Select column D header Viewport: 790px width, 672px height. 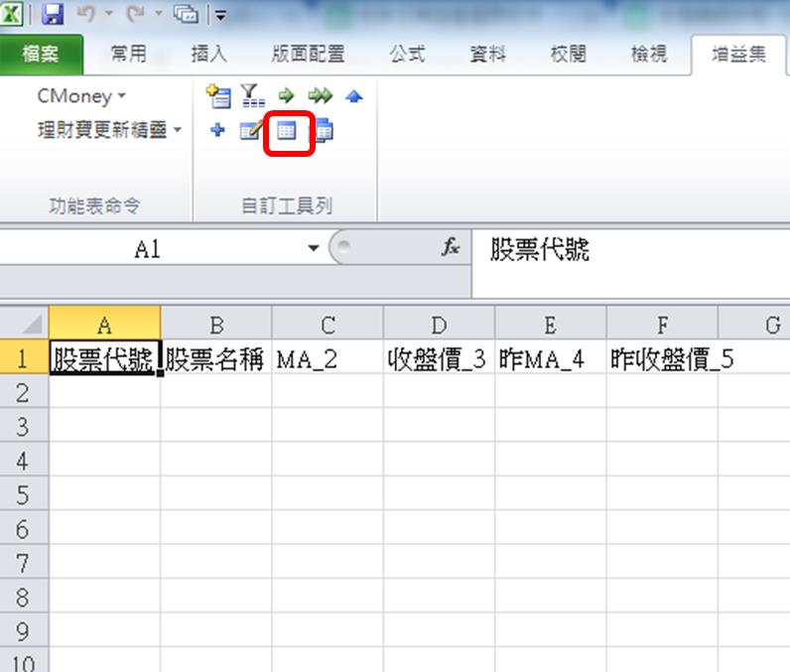[x=440, y=325]
